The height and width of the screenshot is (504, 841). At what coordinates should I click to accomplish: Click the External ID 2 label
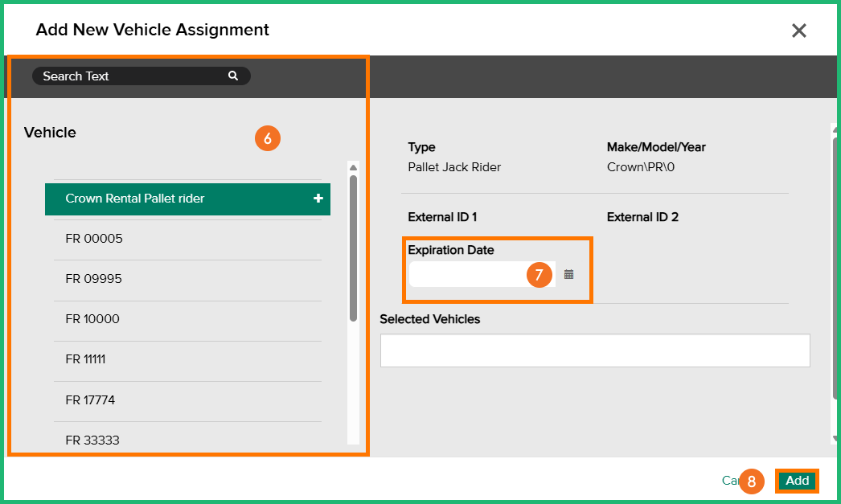click(x=642, y=217)
